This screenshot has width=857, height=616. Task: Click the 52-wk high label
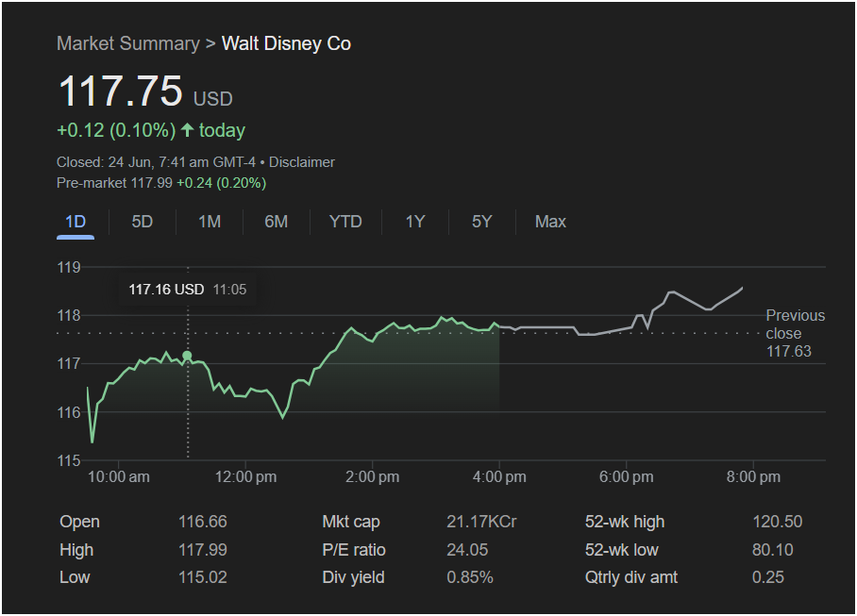[625, 522]
